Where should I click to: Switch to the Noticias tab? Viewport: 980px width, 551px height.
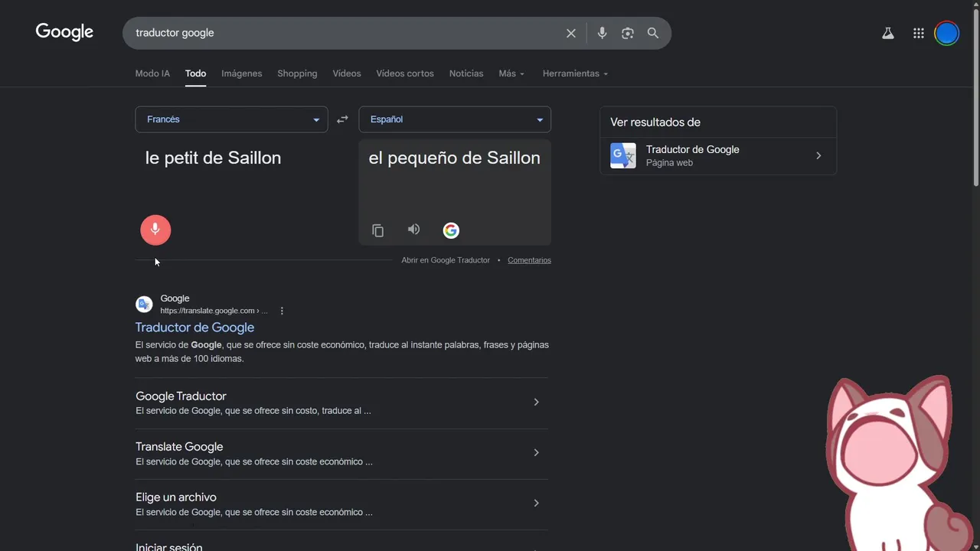pyautogui.click(x=466, y=73)
